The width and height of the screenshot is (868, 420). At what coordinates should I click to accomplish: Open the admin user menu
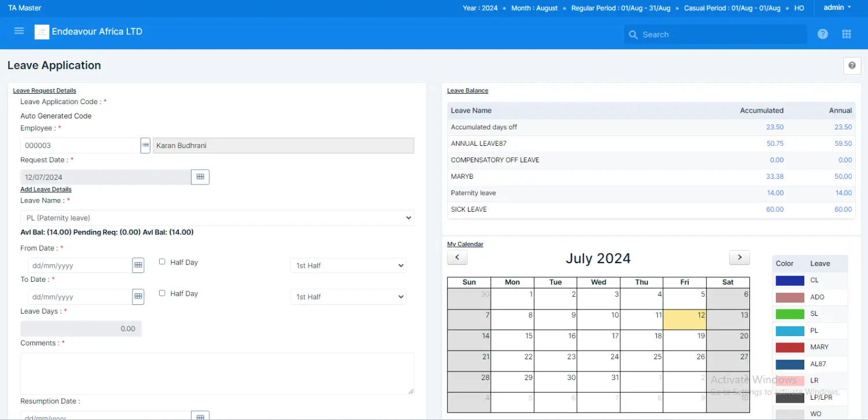[x=837, y=8]
